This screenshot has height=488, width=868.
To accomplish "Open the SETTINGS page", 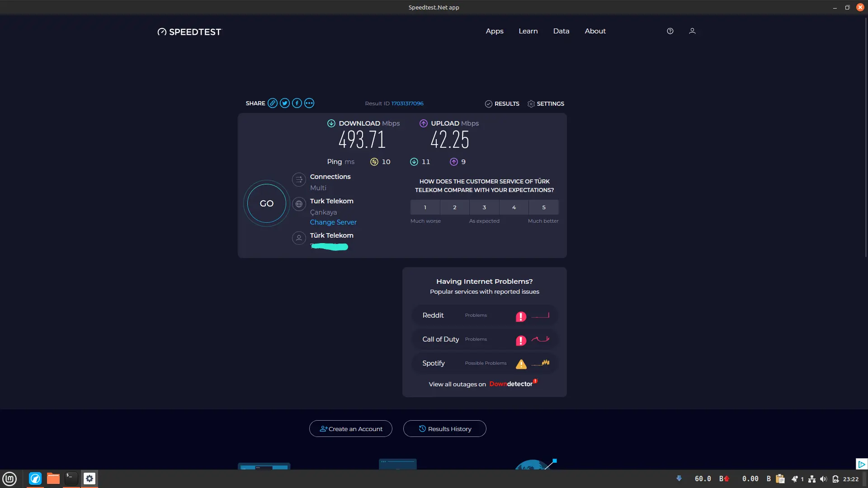I will click(546, 104).
